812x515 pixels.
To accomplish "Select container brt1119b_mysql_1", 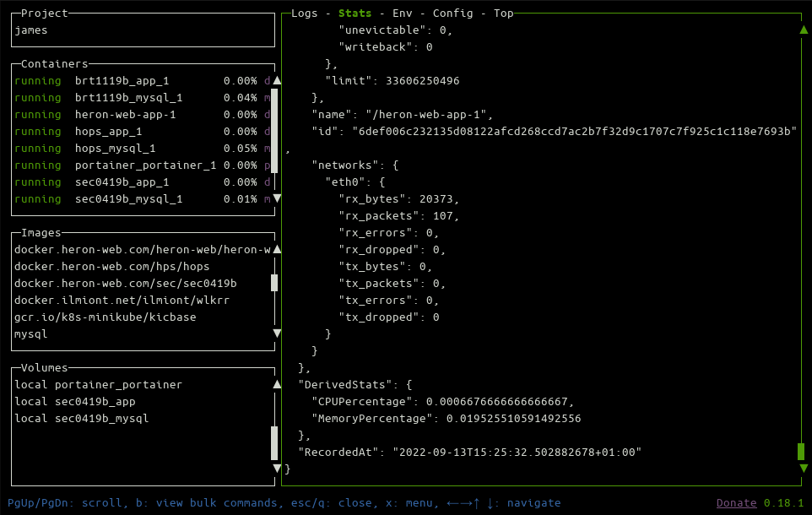I will click(143, 97).
